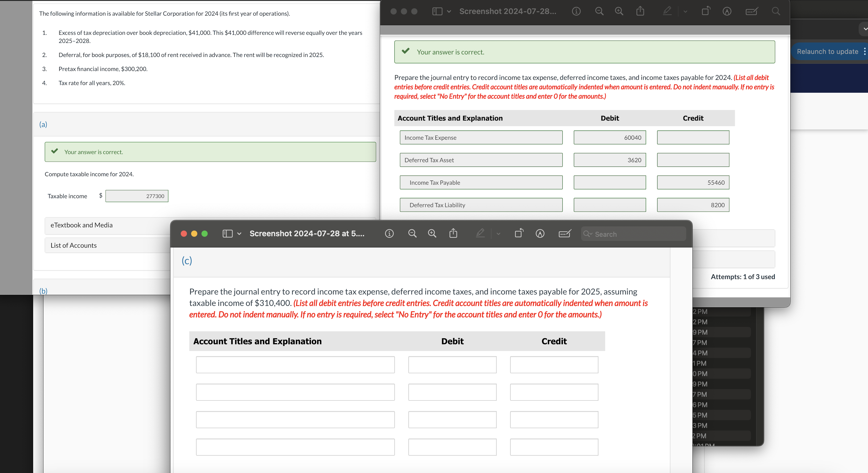Click search magnifier in background Preview window

pyautogui.click(x=776, y=11)
